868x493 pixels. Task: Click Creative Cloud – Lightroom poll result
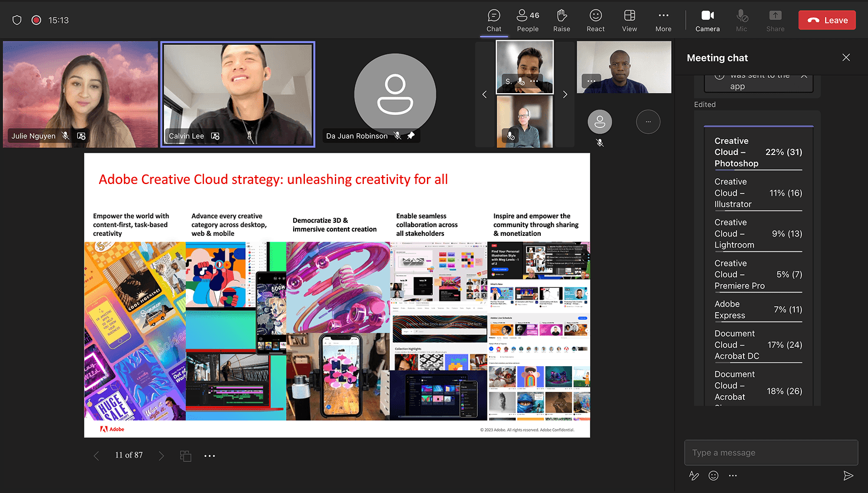click(758, 234)
